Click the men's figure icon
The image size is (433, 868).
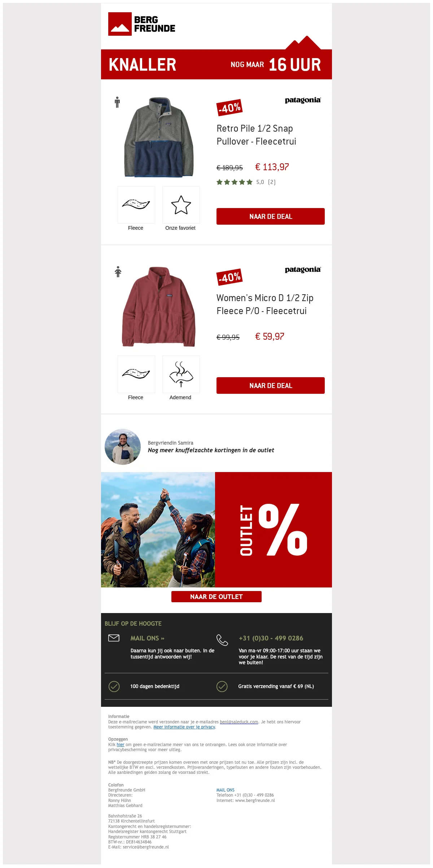coord(117,102)
